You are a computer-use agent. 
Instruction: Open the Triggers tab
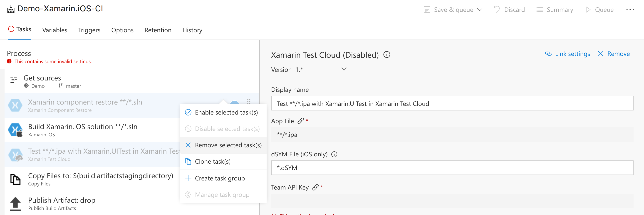(89, 30)
